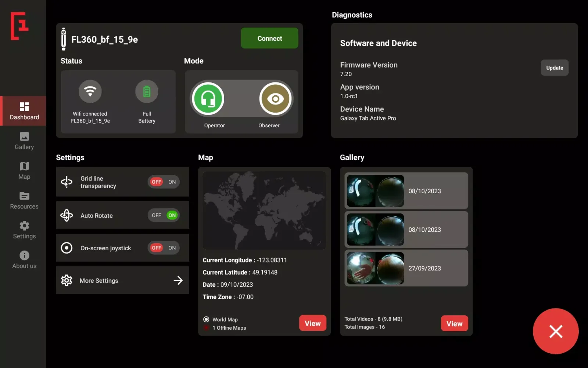The image size is (588, 368).
Task: Expand More Settings with the arrow
Action: tap(178, 280)
